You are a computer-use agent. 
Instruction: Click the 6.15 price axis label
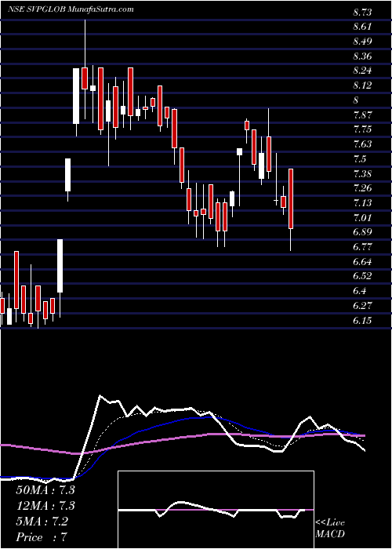[362, 321]
